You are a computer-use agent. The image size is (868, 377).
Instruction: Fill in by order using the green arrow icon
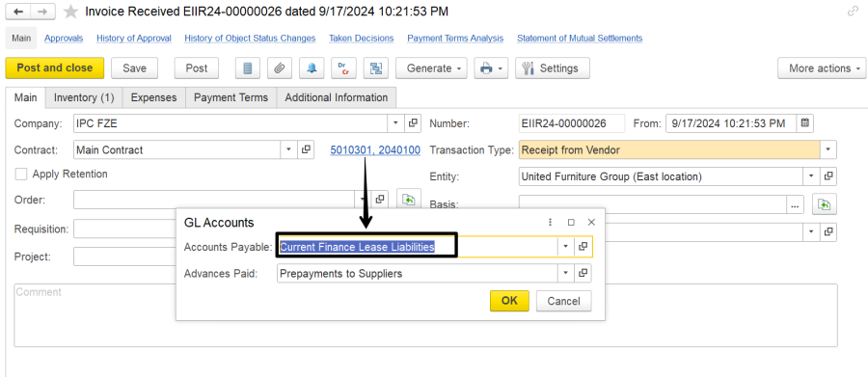[x=409, y=200]
